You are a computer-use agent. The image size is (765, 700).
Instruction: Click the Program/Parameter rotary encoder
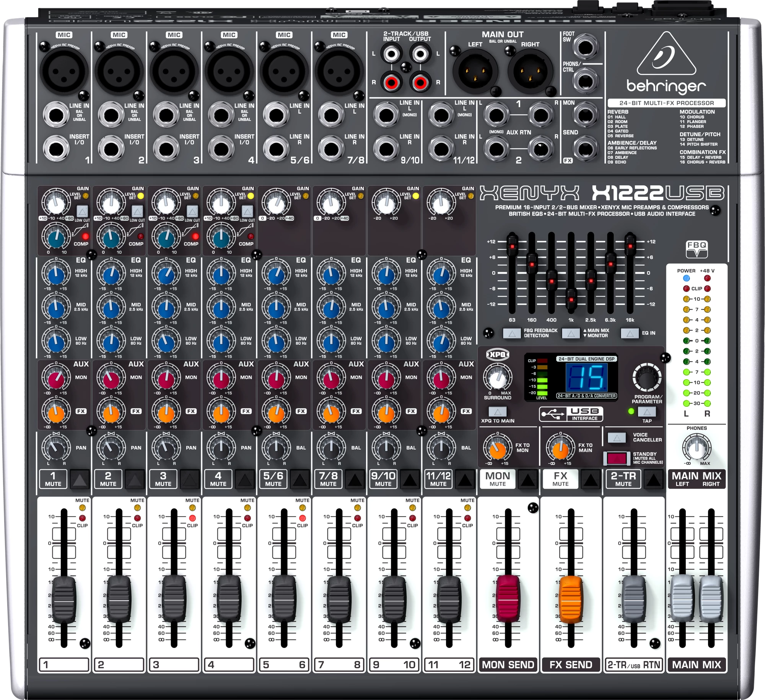[x=647, y=378]
